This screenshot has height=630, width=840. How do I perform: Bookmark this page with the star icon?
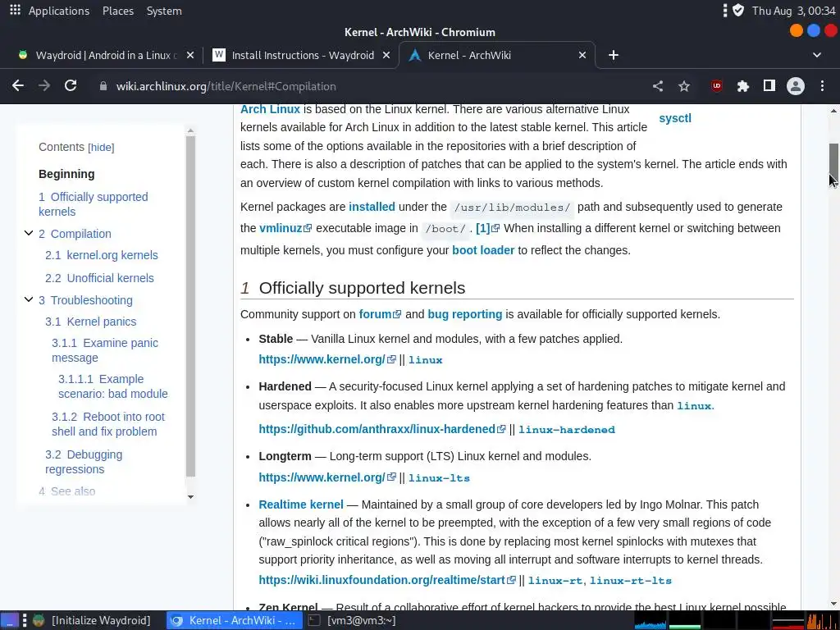point(684,86)
